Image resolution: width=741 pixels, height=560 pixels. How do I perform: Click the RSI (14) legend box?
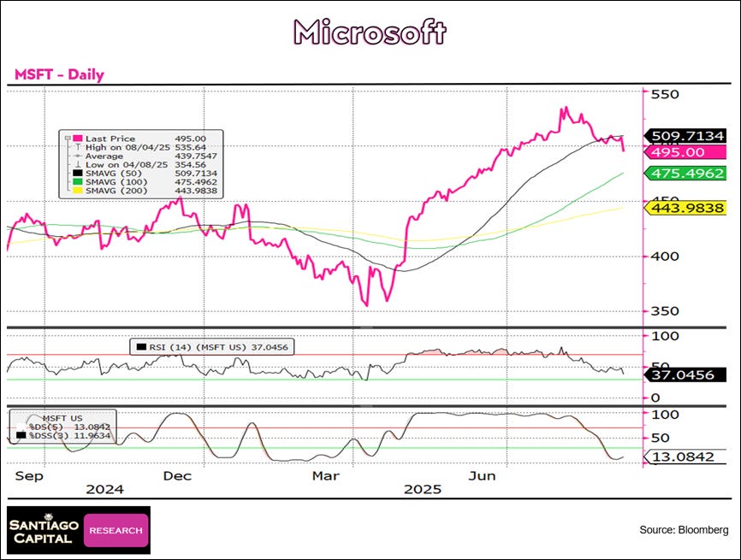(x=211, y=347)
